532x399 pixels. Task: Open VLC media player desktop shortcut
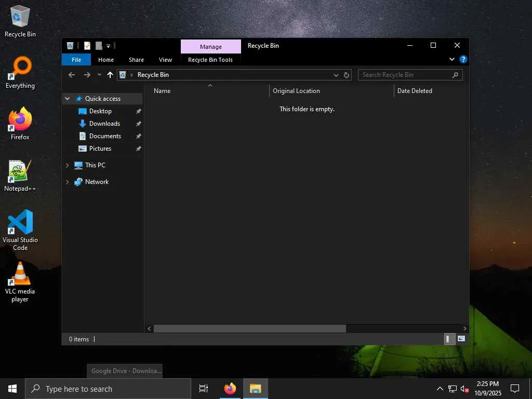point(20,282)
